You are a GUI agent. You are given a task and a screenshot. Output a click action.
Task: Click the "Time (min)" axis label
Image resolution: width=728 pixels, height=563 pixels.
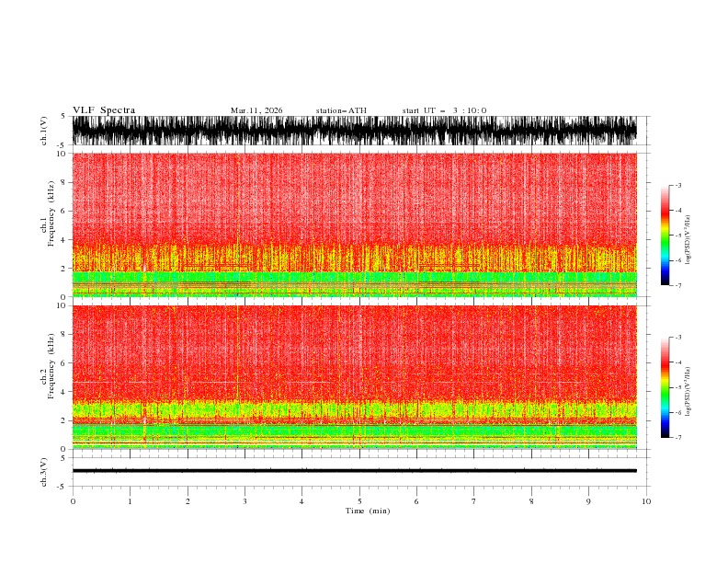pyautogui.click(x=368, y=511)
